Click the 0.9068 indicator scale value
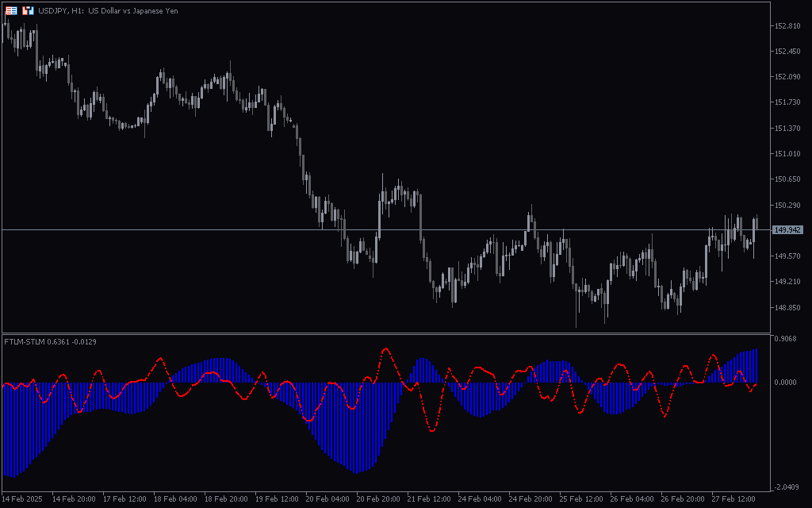812x508 pixels. pyautogui.click(x=787, y=341)
